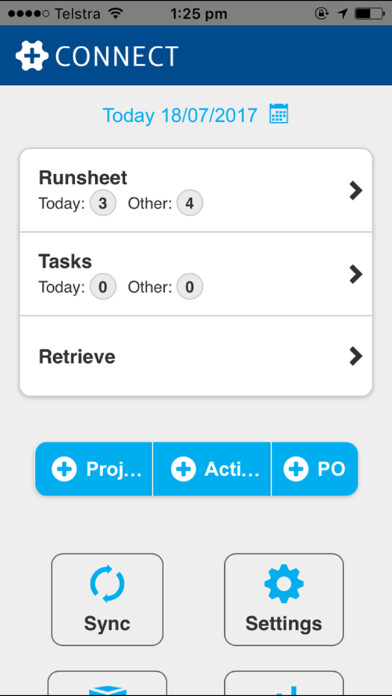Tap the Sync button label
Image resolution: width=392 pixels, height=696 pixels.
107,623
